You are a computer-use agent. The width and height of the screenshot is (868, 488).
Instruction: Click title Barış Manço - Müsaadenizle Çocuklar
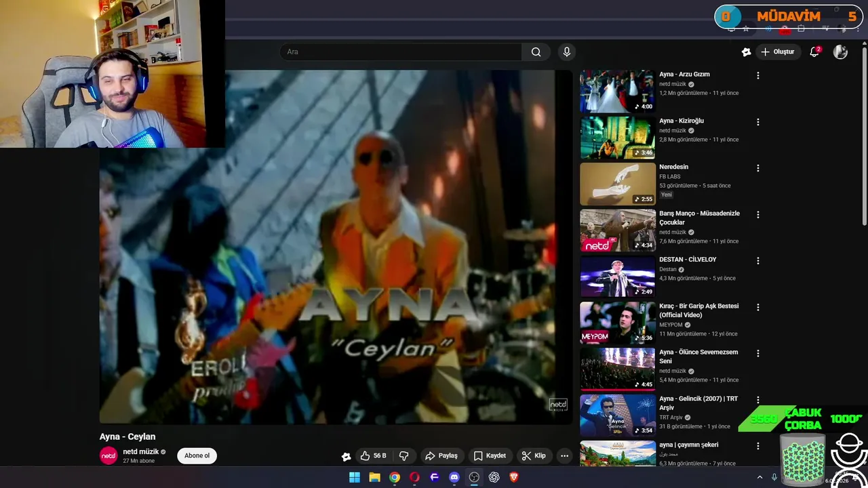pos(699,218)
